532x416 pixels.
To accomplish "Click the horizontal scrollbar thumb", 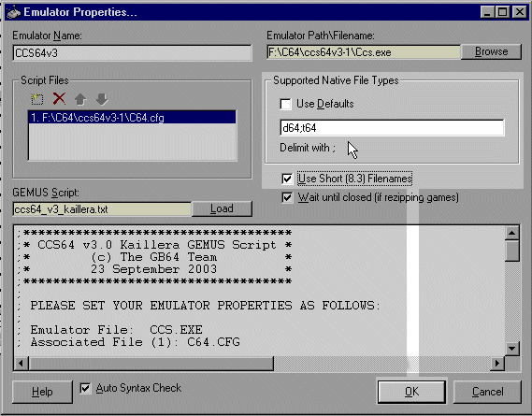I will 151,363.
